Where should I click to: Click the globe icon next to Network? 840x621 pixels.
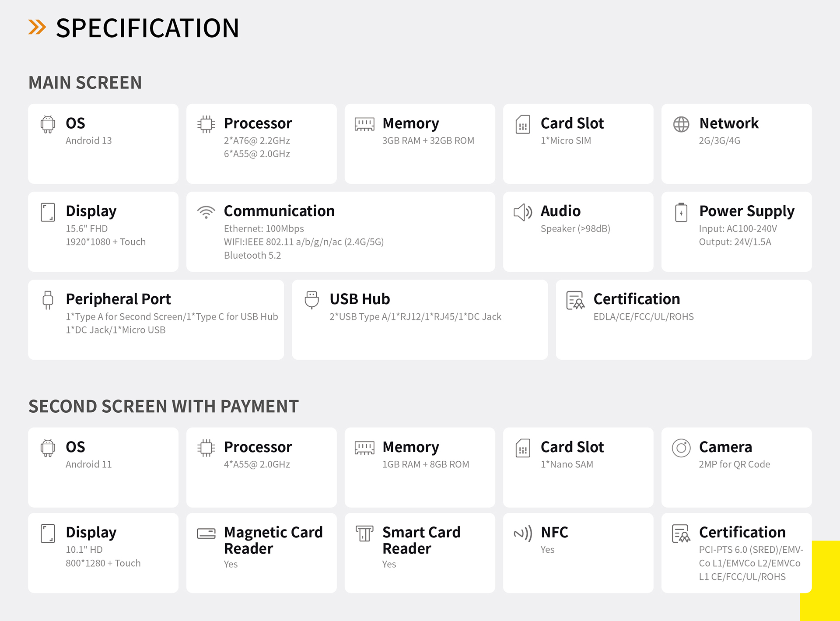(681, 124)
